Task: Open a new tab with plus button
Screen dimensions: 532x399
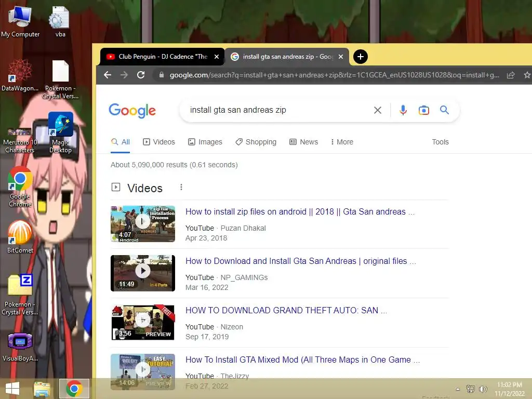Action: [x=361, y=57]
